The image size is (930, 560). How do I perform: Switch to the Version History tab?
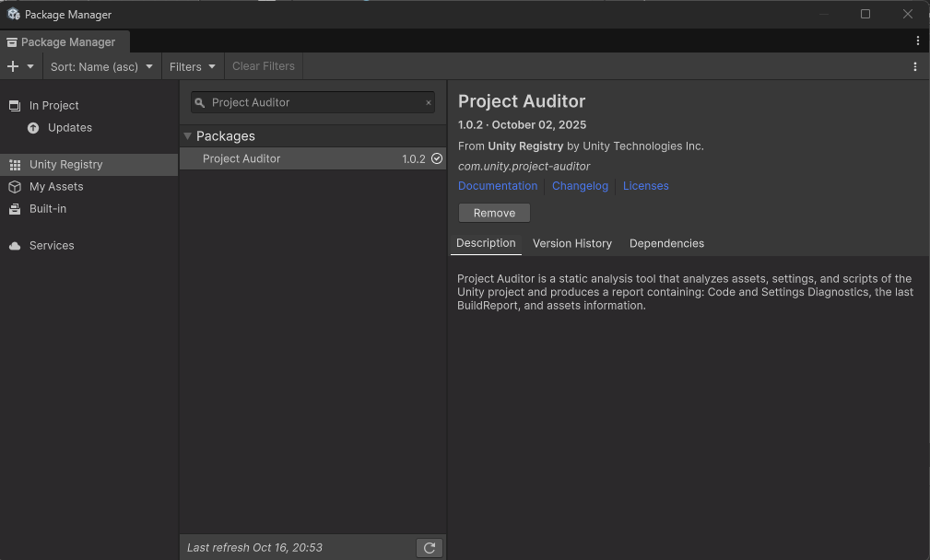571,243
